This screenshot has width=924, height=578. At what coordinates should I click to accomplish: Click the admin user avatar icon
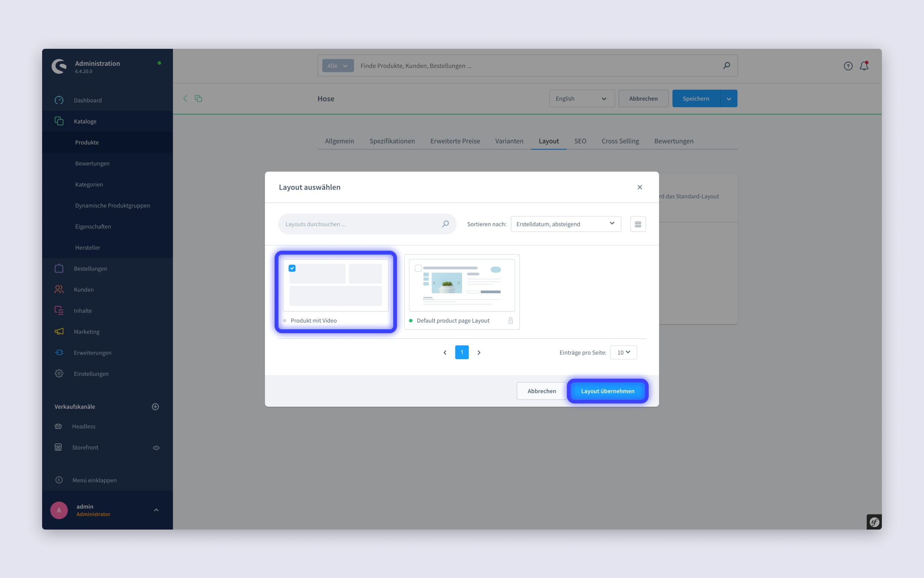click(x=59, y=510)
